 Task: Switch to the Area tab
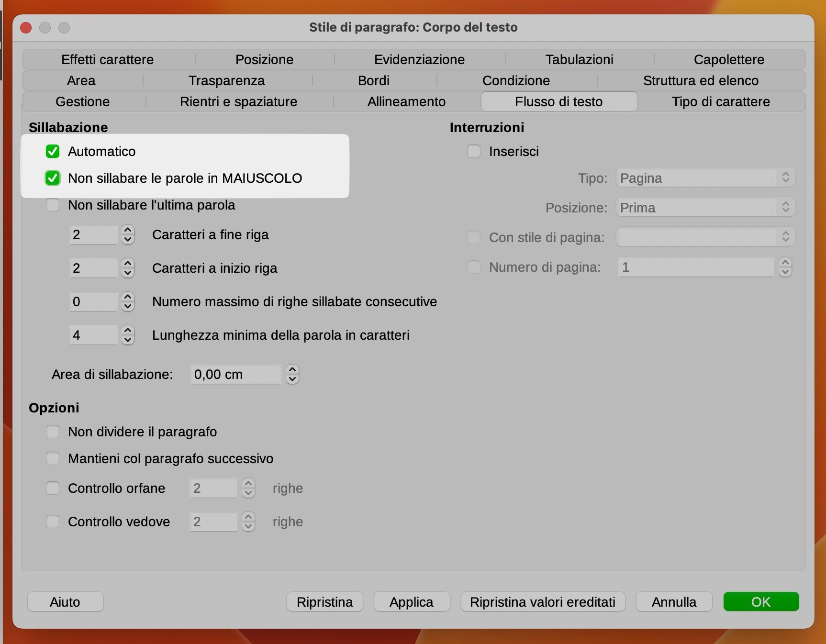point(81,80)
